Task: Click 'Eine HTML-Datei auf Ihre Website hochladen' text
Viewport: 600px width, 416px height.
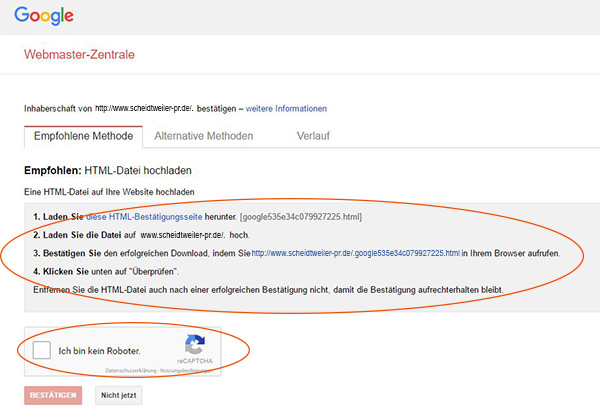Action: [x=109, y=192]
